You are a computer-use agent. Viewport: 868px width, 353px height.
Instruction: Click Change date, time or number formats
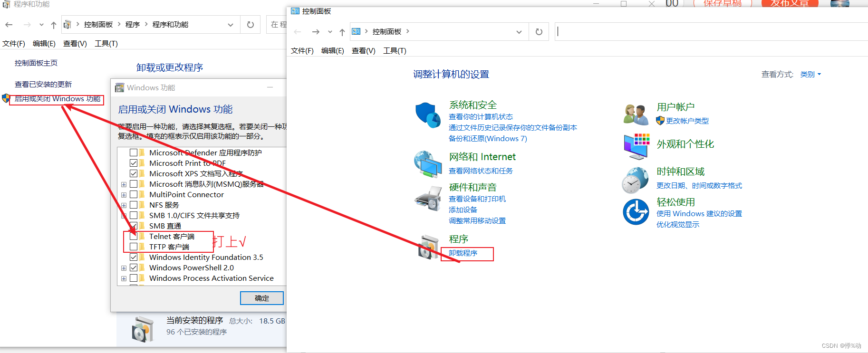(x=699, y=185)
